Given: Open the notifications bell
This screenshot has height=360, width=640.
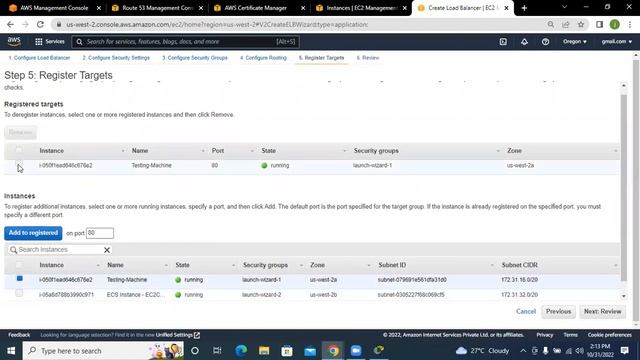Looking at the screenshot, I should tap(524, 42).
